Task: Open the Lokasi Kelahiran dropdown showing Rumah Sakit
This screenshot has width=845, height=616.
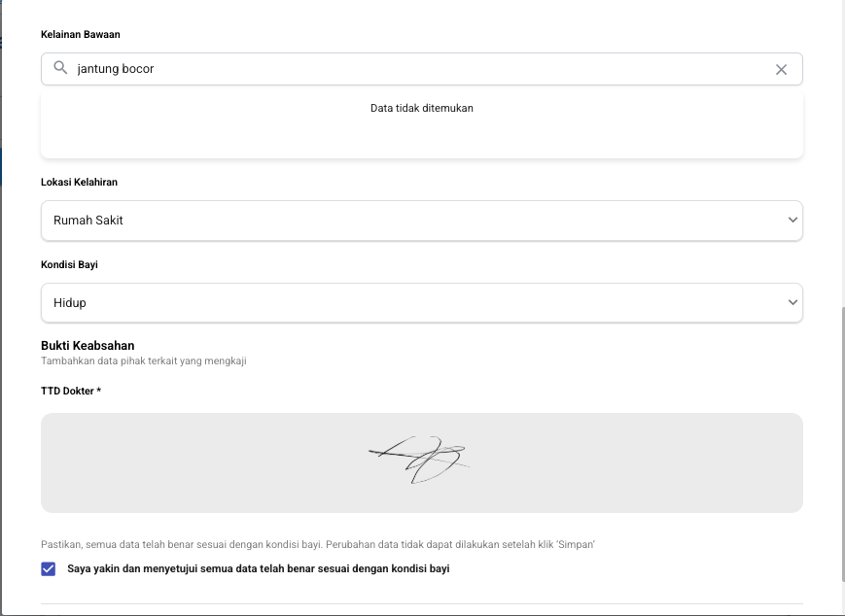Action: pos(408,221)
